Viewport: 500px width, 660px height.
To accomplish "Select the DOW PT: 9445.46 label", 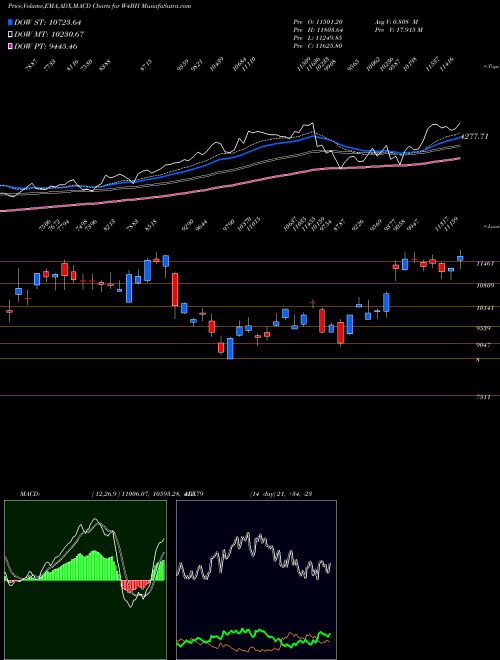I will point(45,46).
